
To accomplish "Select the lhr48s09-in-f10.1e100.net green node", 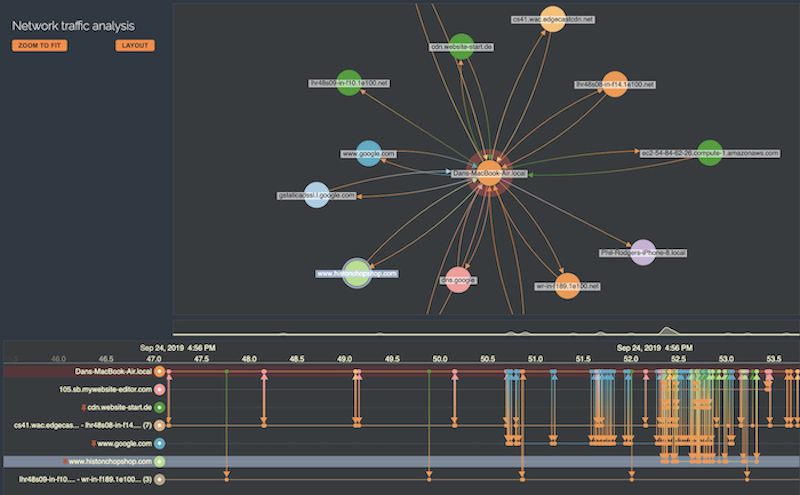I will tap(349, 83).
